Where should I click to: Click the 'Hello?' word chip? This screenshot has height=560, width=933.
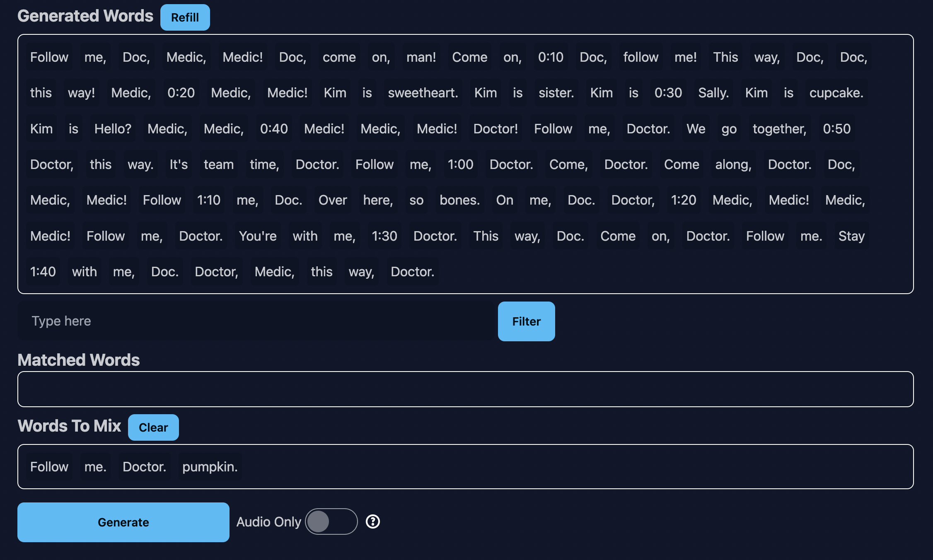(112, 129)
